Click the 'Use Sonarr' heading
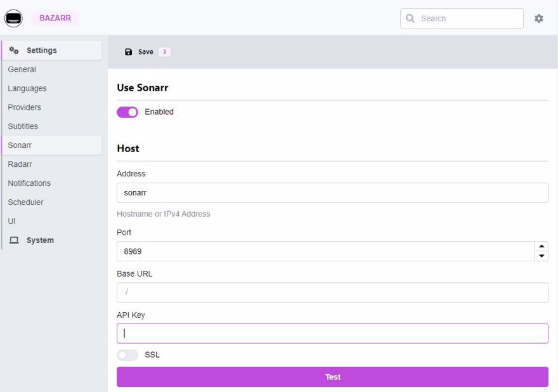Screen dimensions: 558x392 (x=142, y=88)
